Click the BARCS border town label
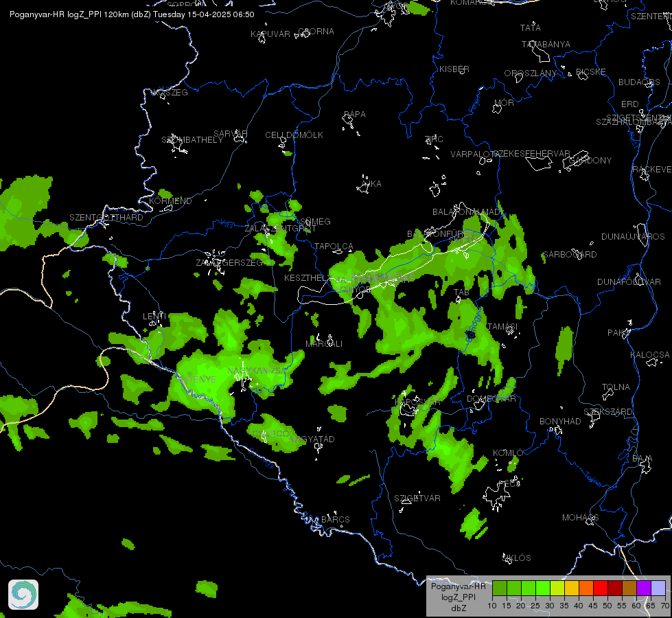 (335, 519)
